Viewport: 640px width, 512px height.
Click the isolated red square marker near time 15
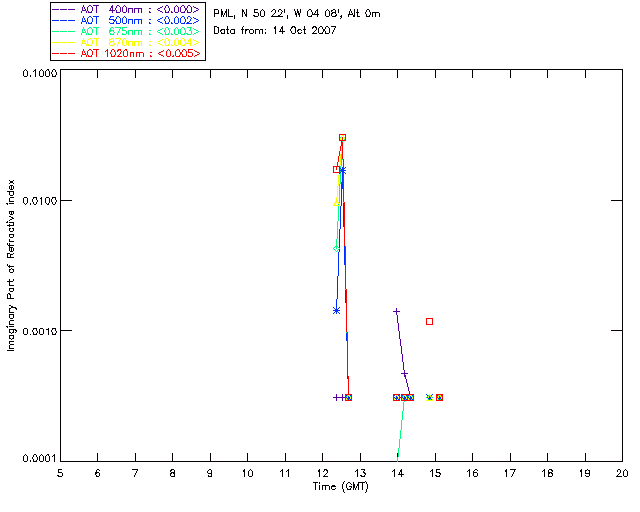tap(429, 322)
